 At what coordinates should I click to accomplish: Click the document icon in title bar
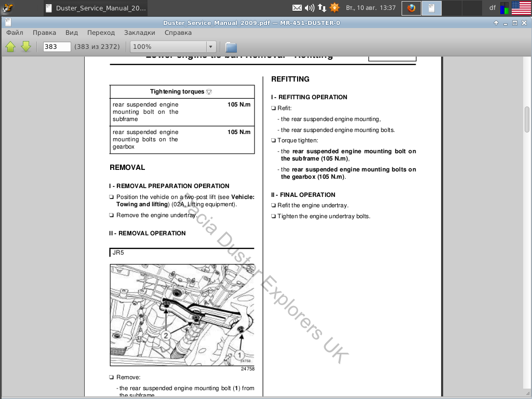[8, 22]
